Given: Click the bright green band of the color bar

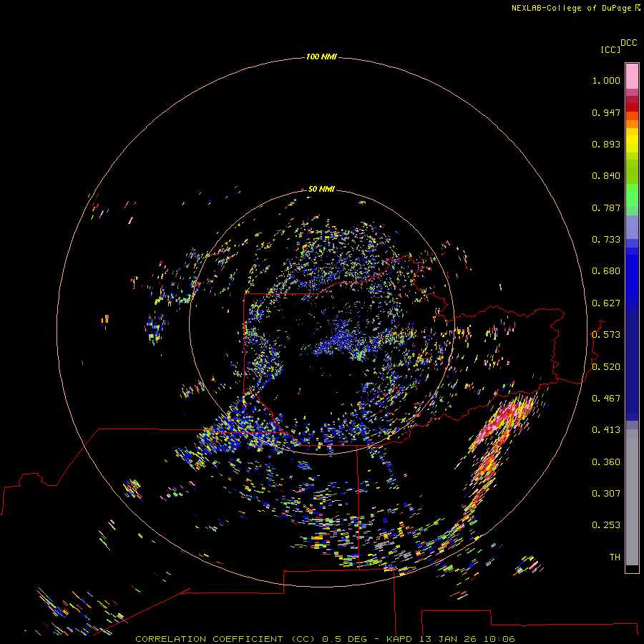Looking at the screenshot, I should coord(632,195).
